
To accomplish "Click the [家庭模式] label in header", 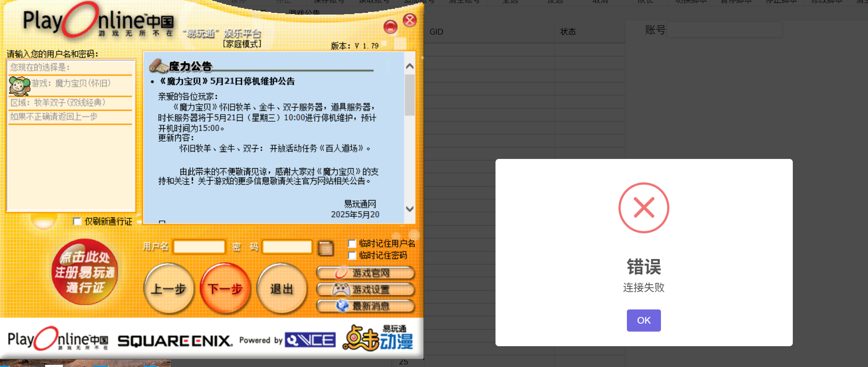I will pyautogui.click(x=242, y=44).
